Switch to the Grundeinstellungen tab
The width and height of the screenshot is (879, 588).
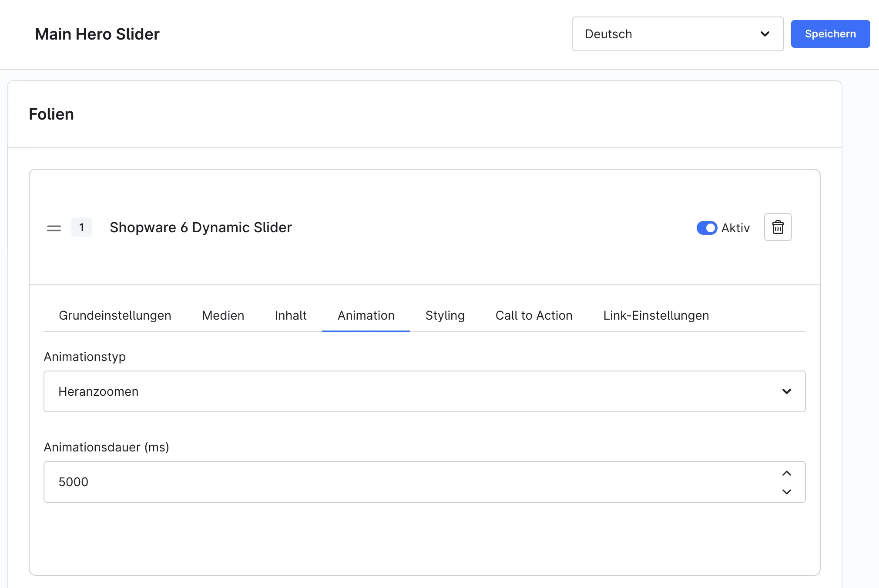(115, 315)
